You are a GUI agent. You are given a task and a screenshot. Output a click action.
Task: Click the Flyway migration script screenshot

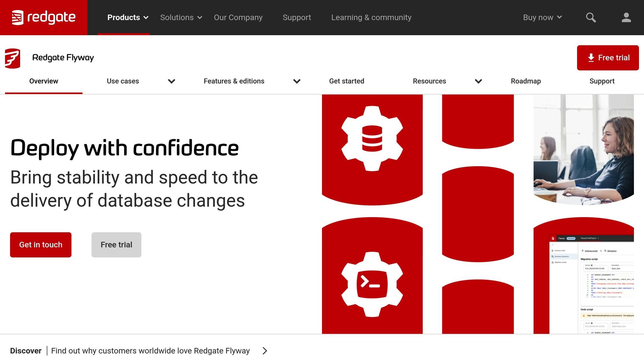pos(591,284)
